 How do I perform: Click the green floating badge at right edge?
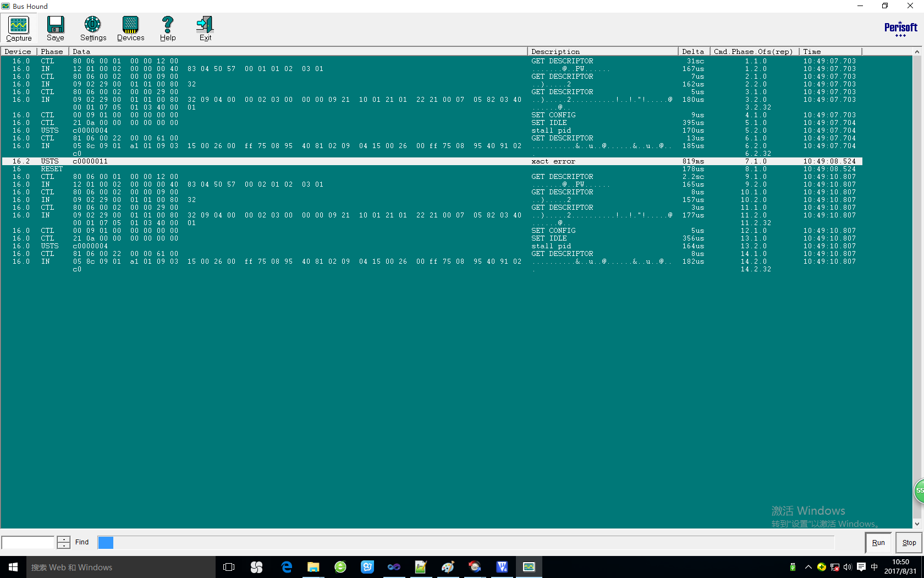(x=919, y=490)
